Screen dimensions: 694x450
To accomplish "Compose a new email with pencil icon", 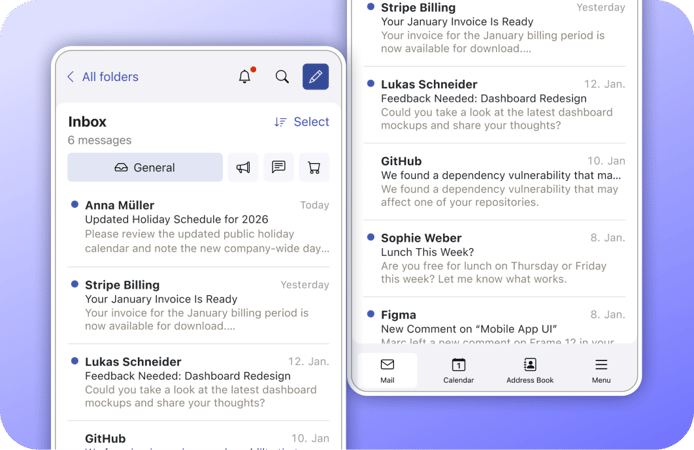I will (315, 77).
